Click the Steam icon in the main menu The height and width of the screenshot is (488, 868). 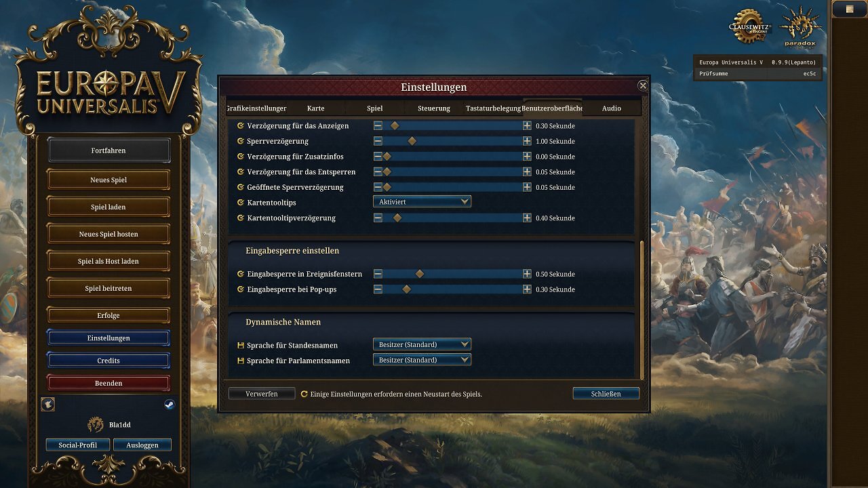point(170,405)
